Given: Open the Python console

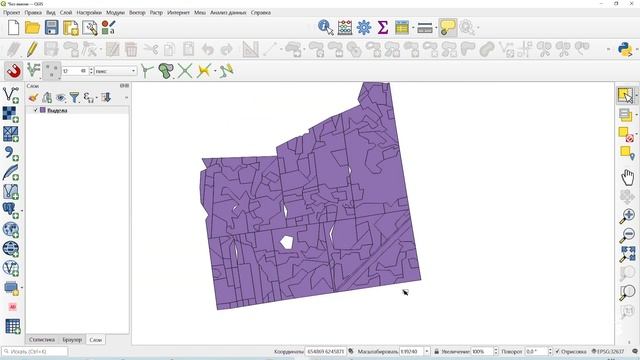Looking at the screenshot, I should click(625, 49).
